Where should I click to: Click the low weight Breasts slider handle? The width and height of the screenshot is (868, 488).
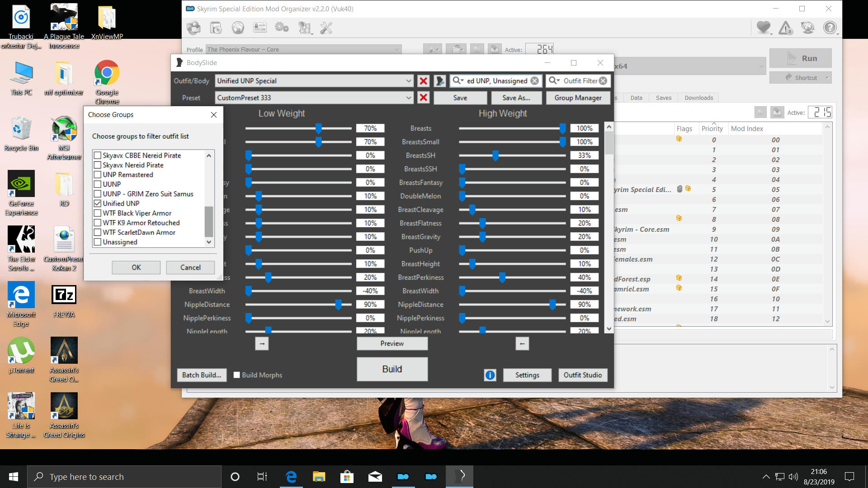pyautogui.click(x=319, y=128)
